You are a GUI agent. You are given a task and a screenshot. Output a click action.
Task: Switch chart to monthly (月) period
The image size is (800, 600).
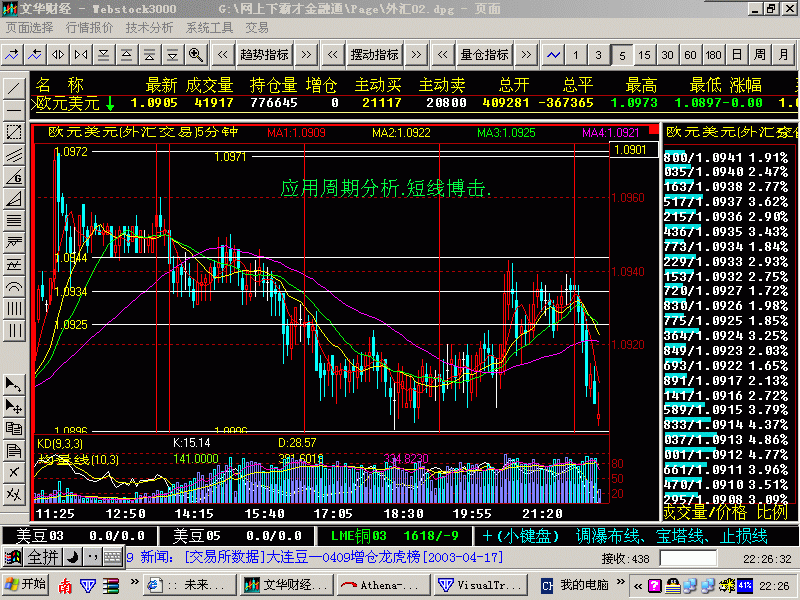pyautogui.click(x=783, y=54)
